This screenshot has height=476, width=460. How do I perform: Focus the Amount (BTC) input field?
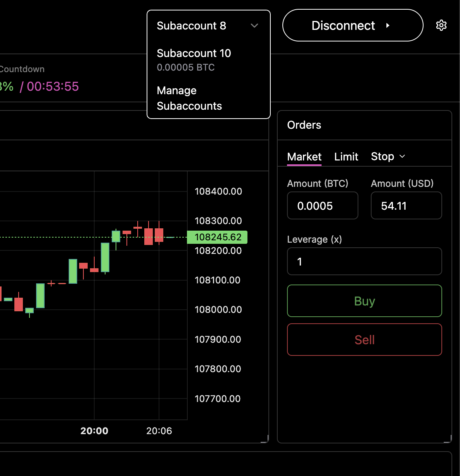click(322, 206)
